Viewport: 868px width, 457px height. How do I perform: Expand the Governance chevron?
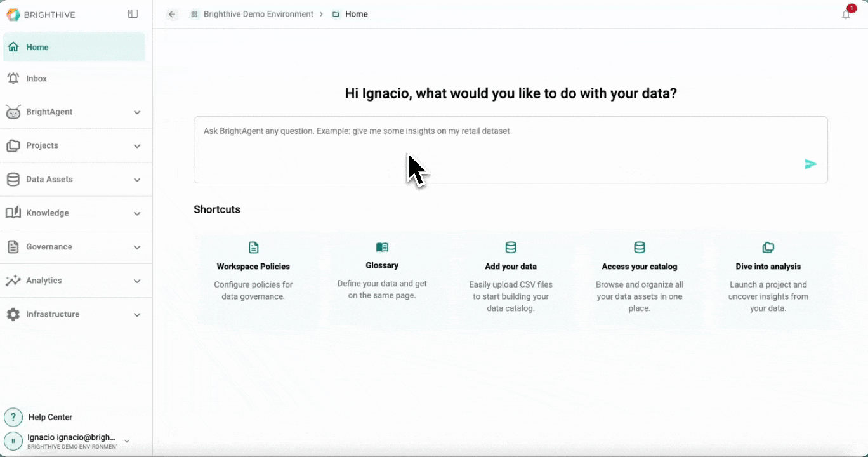(137, 247)
